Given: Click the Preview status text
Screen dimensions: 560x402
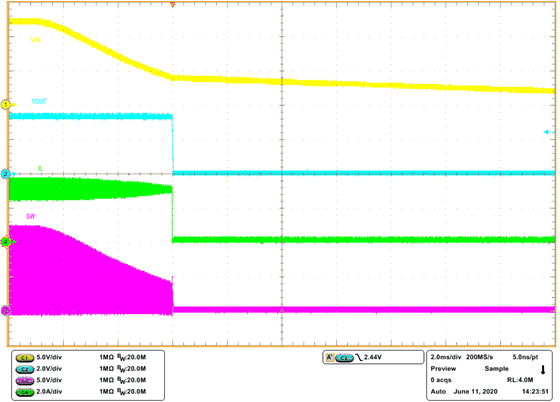Looking at the screenshot, I should (443, 368).
